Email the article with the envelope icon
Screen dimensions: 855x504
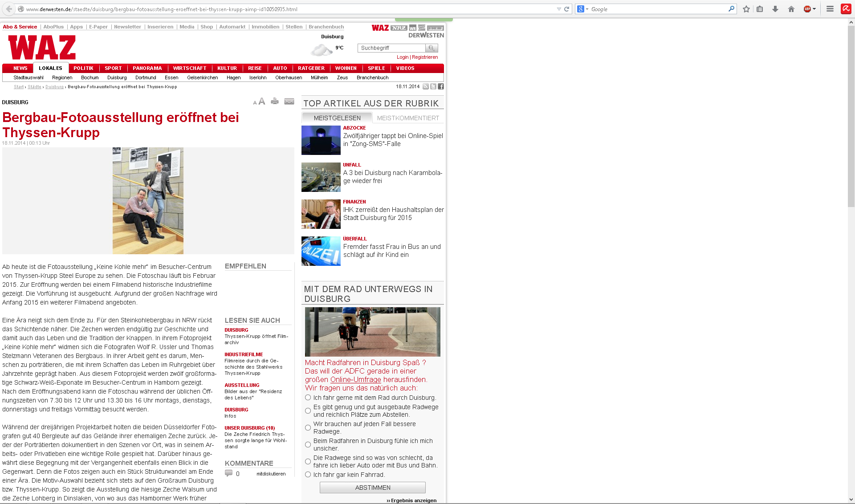[289, 102]
